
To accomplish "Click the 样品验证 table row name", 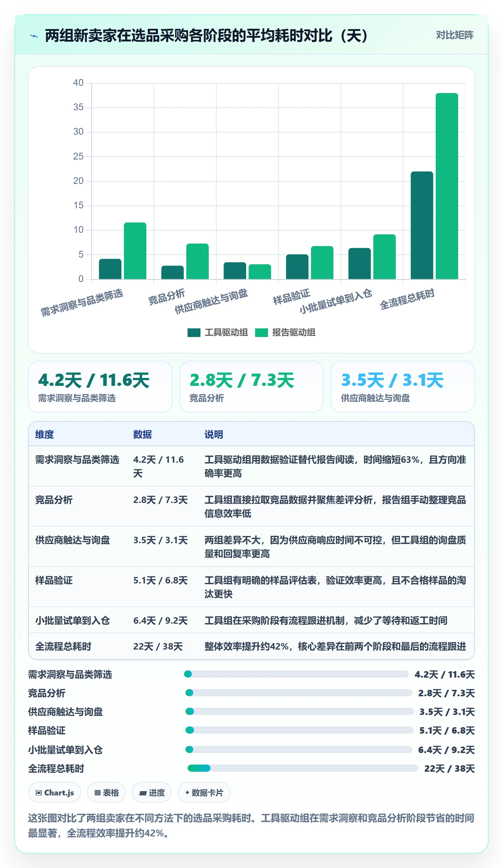I will point(54,580).
